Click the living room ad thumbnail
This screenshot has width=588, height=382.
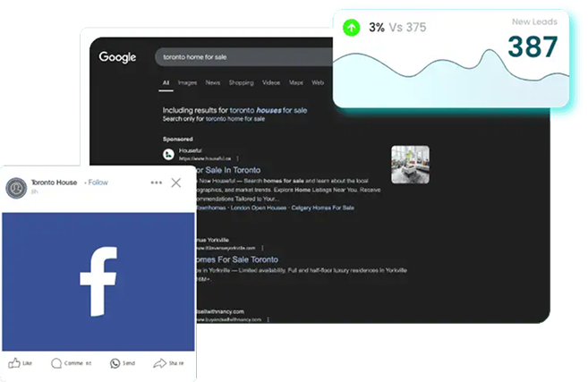pos(410,165)
